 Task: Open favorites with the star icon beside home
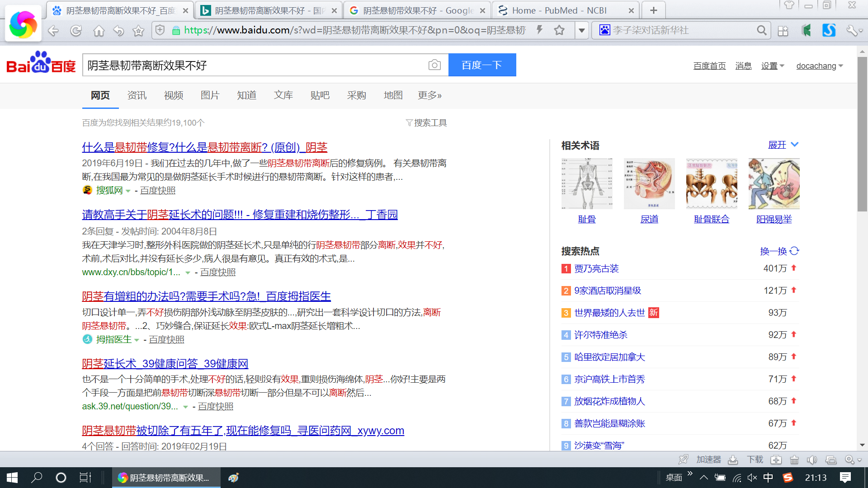[x=138, y=31]
